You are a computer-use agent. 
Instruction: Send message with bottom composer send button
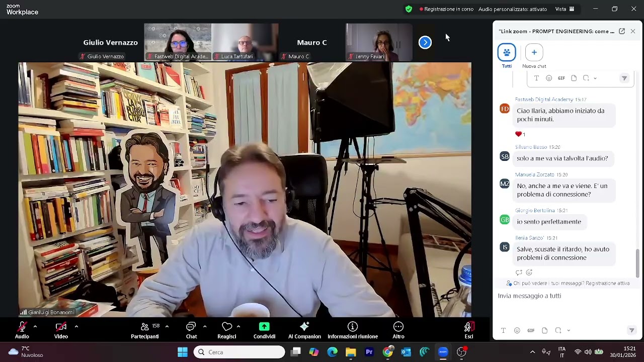click(x=631, y=330)
